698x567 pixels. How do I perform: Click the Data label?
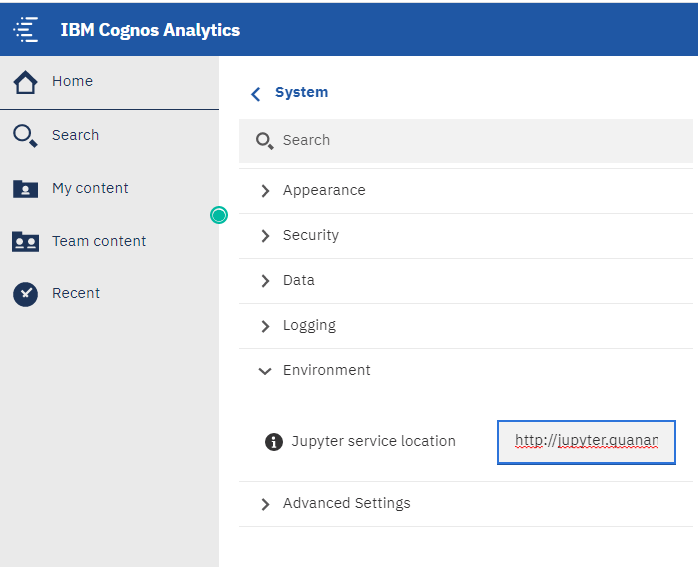[299, 280]
